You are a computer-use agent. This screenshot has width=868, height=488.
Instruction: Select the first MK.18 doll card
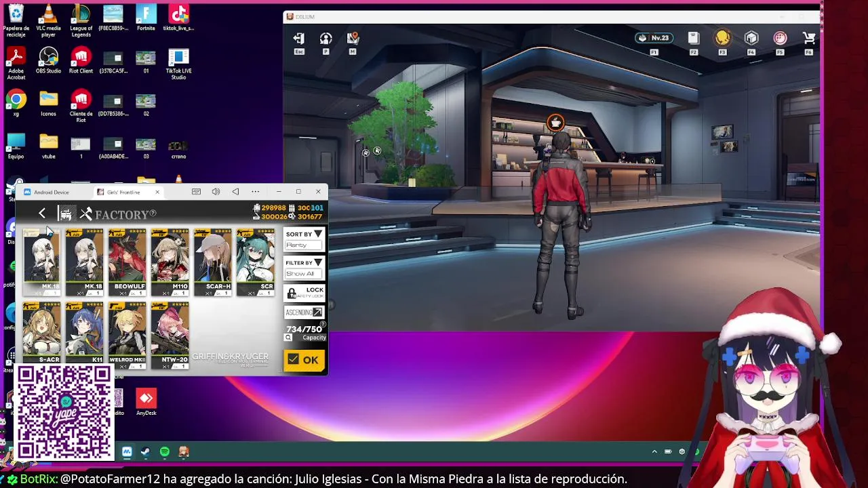pyautogui.click(x=41, y=262)
